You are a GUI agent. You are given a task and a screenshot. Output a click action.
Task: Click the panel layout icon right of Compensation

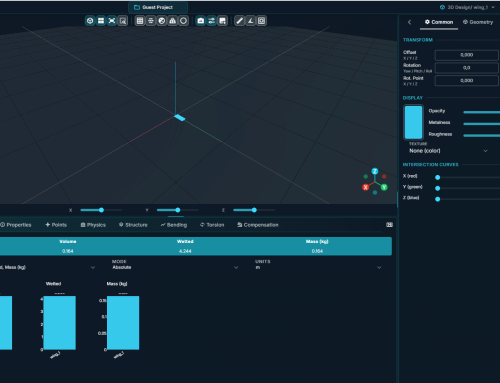[x=389, y=225]
